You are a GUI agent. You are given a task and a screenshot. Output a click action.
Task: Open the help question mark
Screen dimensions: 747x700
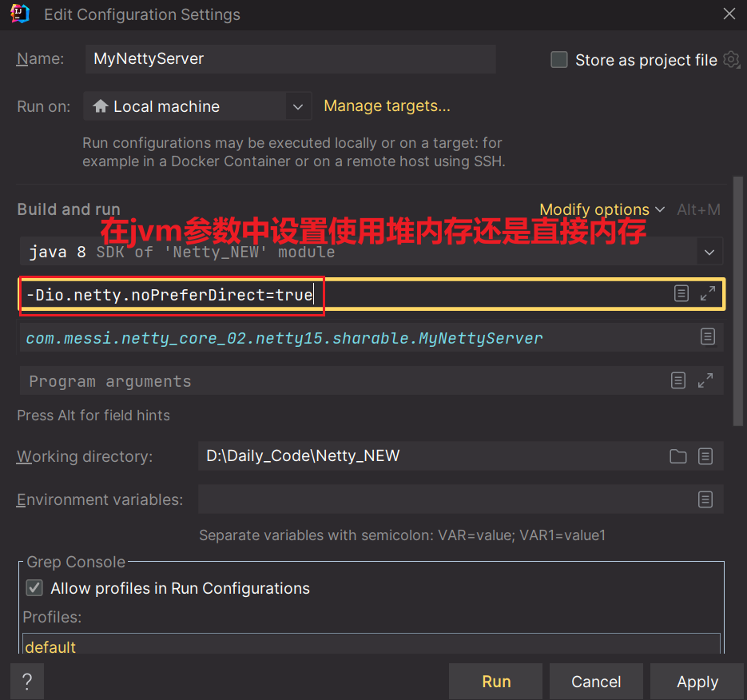(x=26, y=681)
